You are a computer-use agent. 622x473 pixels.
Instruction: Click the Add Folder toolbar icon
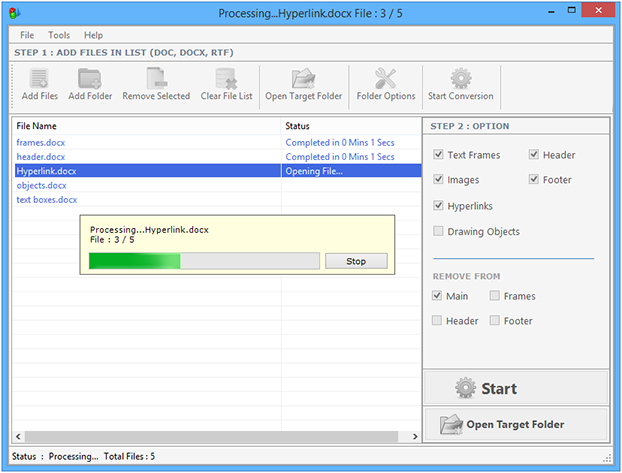pos(90,78)
